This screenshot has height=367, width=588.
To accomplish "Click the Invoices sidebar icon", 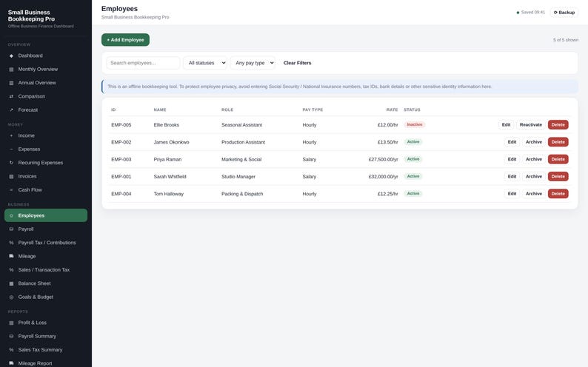I will pos(11,176).
